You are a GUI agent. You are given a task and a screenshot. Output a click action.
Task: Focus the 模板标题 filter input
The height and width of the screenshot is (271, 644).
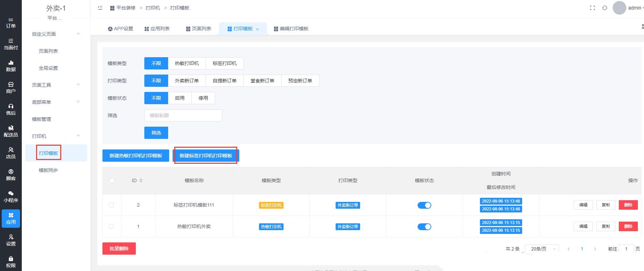point(183,115)
